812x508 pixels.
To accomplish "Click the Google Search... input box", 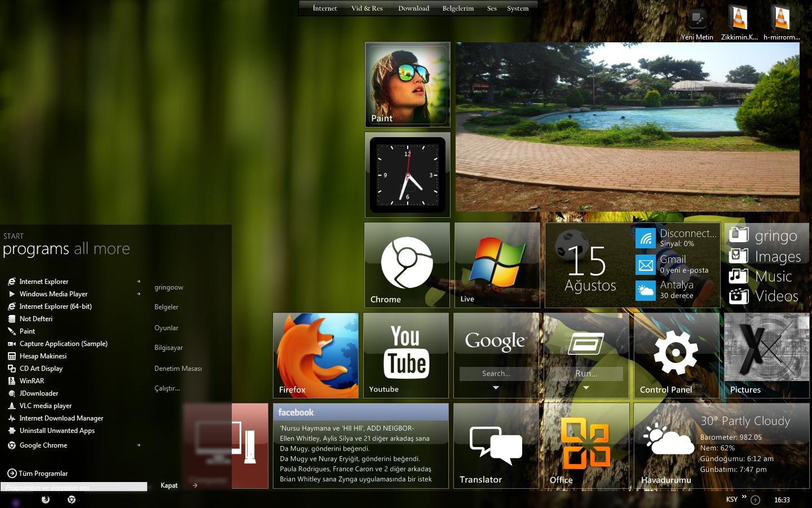I will 496,374.
